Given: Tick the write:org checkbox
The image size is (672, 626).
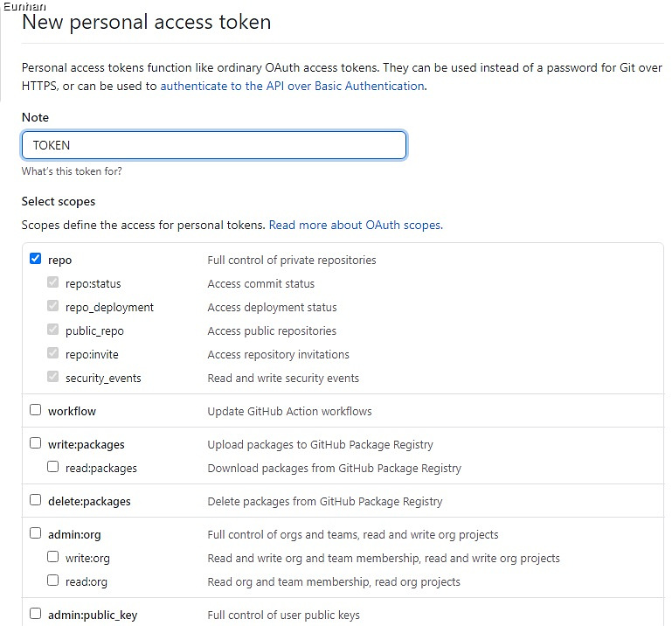Looking at the screenshot, I should pos(52,557).
